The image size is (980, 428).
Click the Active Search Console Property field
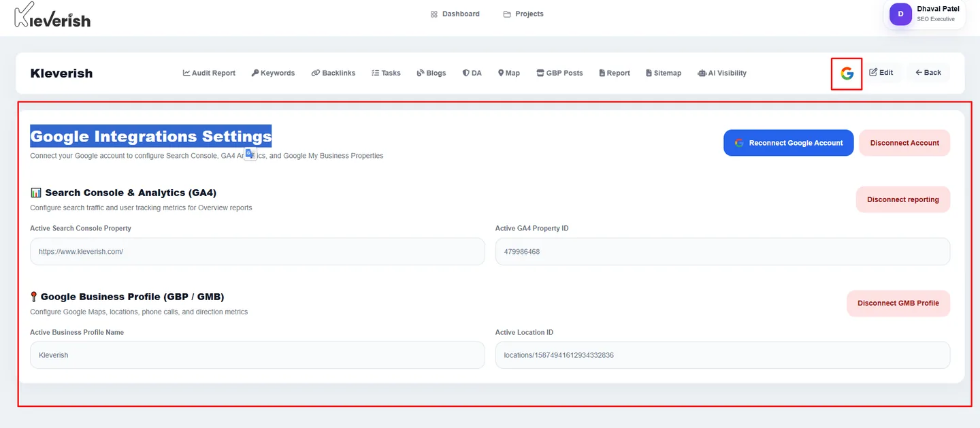pos(257,252)
